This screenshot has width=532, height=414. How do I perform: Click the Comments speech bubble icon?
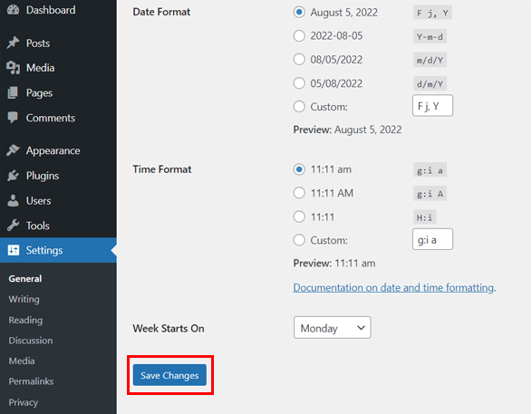tap(14, 118)
